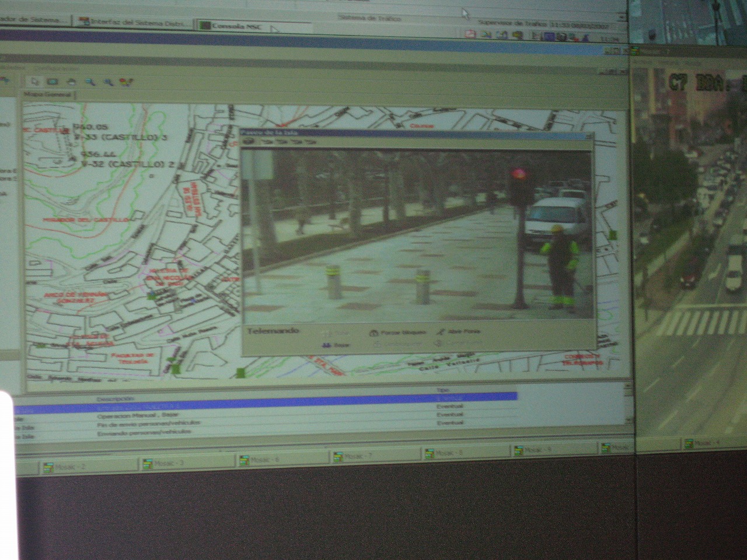The image size is (747, 560).
Task: Open the Mapa General tab
Action: [x=48, y=94]
